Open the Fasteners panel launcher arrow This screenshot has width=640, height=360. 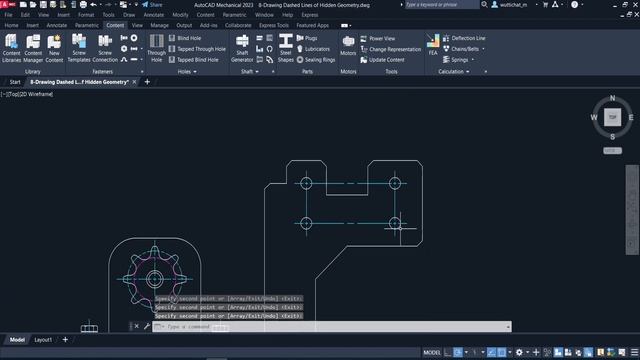[x=142, y=72]
